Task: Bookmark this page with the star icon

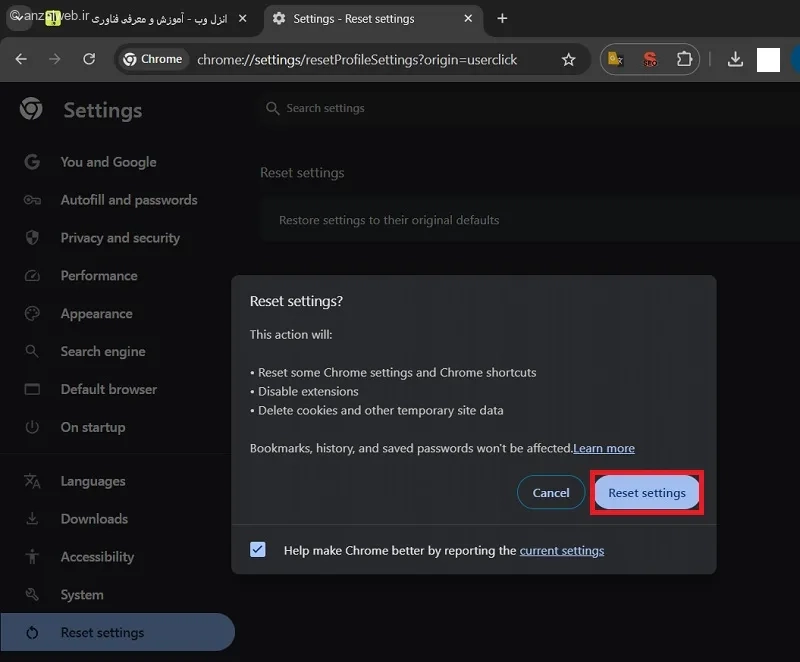Action: click(x=568, y=60)
